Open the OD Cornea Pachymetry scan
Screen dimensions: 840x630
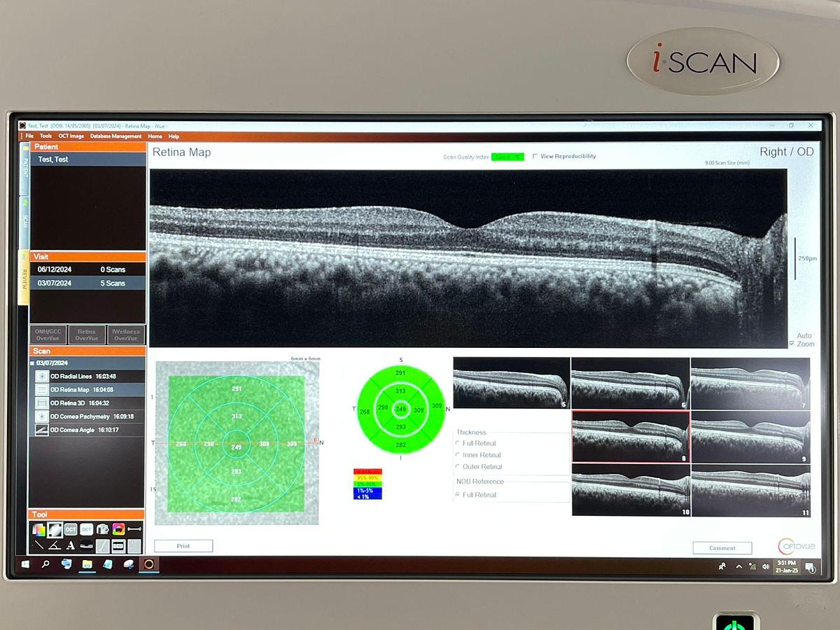pyautogui.click(x=91, y=416)
